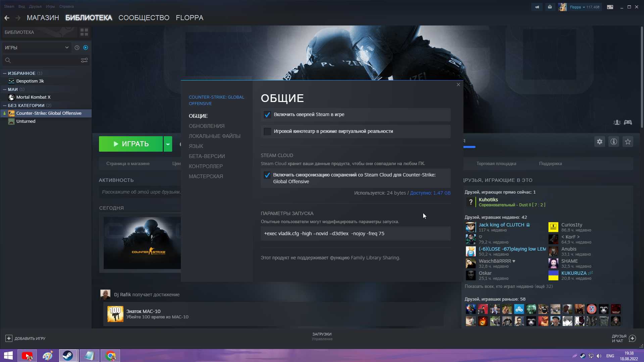Show recent games clock filter
644x362 pixels.
pos(77,48)
